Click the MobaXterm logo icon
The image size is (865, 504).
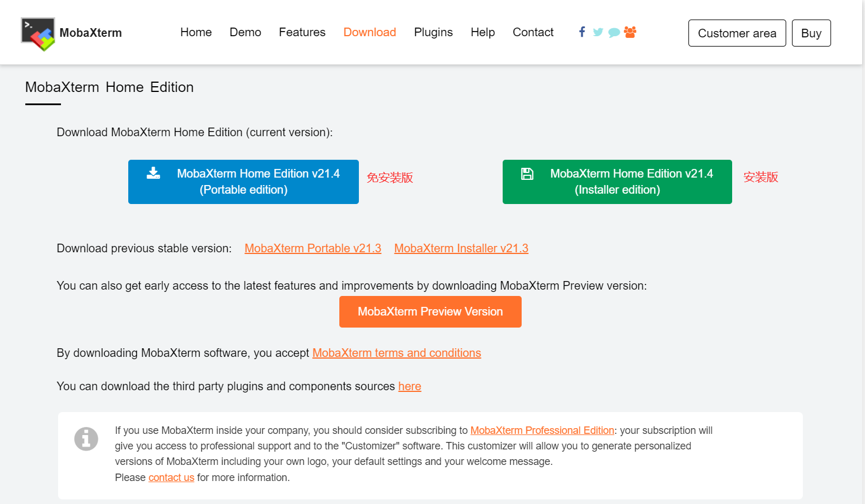pos(37,32)
